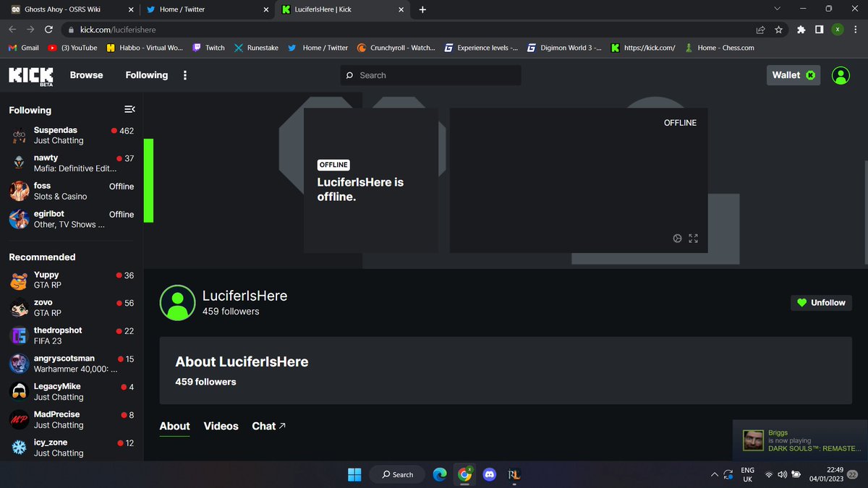Open the profile avatar menu in the header
The image size is (868, 488).
pos(841,75)
